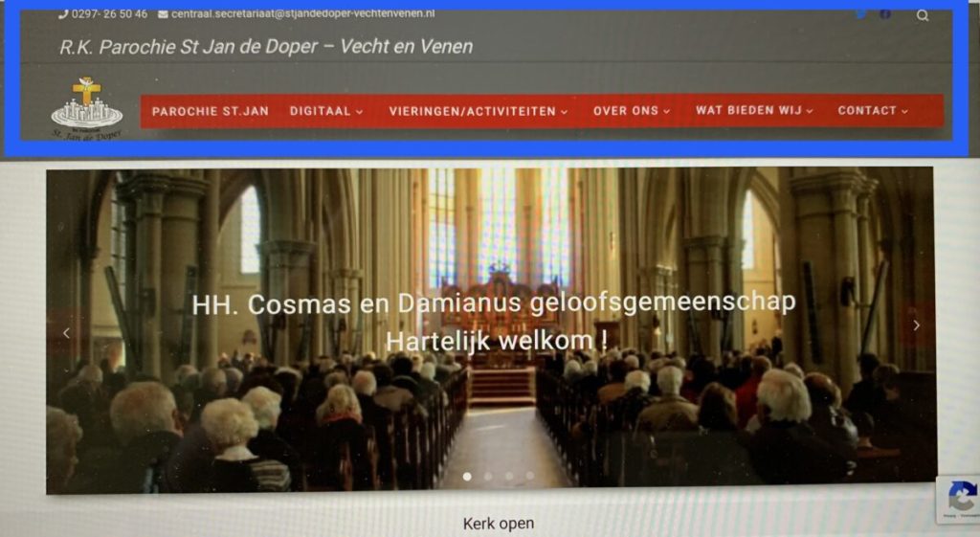Image resolution: width=980 pixels, height=537 pixels.
Task: Visit the parish Facebook page icon
Action: 885,13
